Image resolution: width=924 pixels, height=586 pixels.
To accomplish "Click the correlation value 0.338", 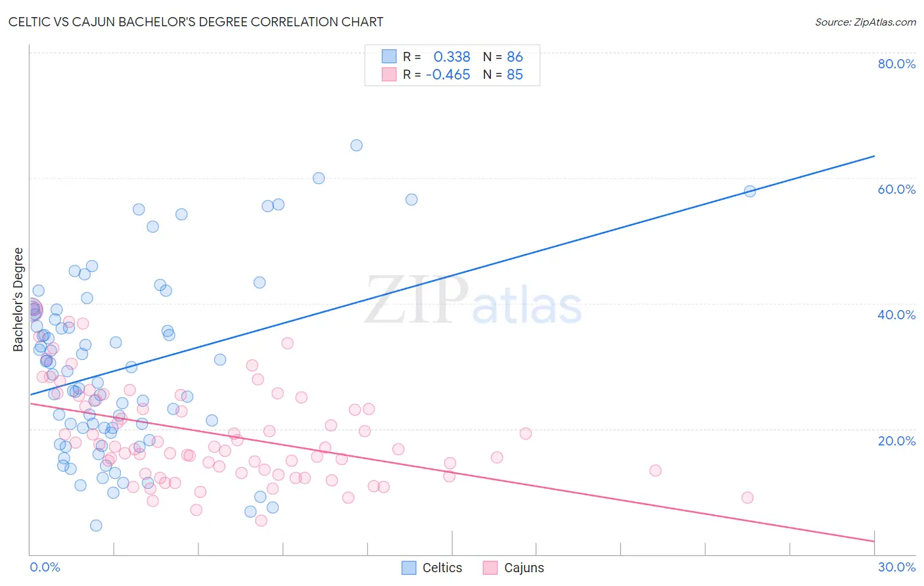I will pos(452,56).
